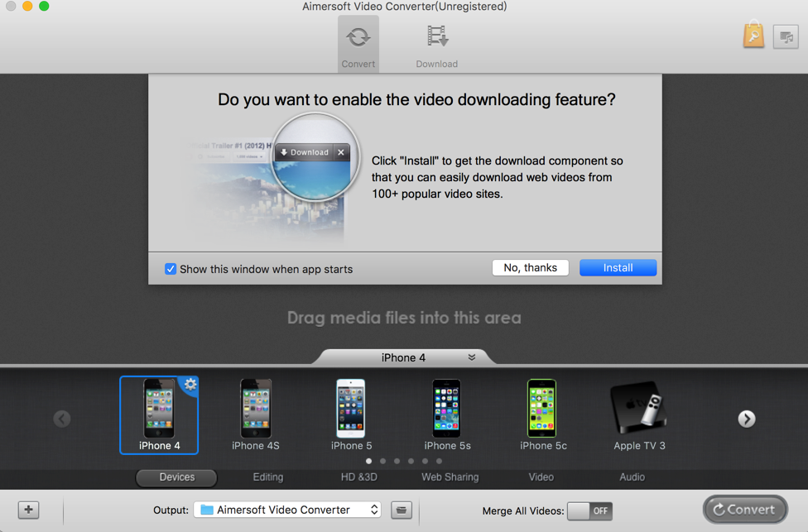This screenshot has height=532, width=808.
Task: Click Install to get download component
Action: (x=618, y=268)
